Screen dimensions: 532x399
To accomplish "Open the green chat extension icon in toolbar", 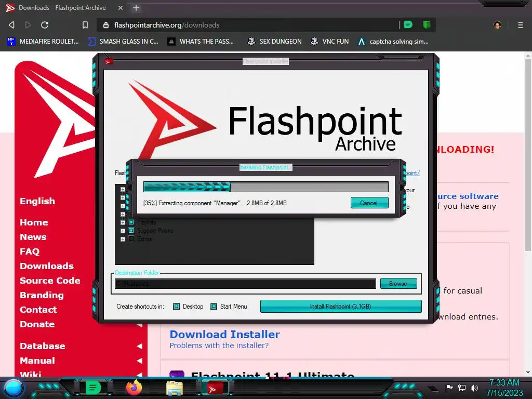I will 408,25.
